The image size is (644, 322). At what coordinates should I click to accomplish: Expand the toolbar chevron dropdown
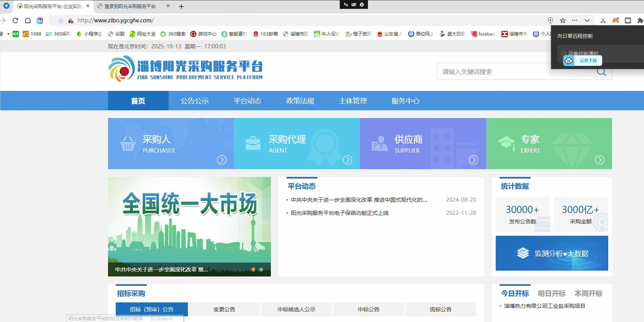pyautogui.click(x=587, y=20)
